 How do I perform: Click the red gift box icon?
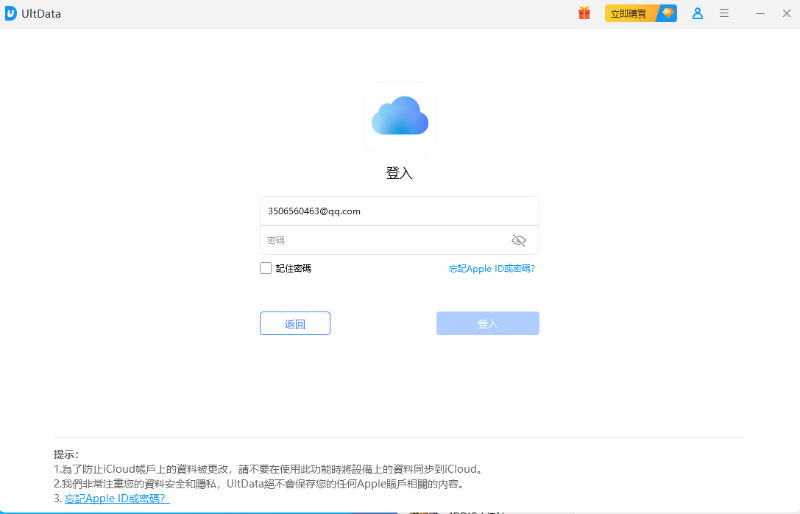[584, 13]
